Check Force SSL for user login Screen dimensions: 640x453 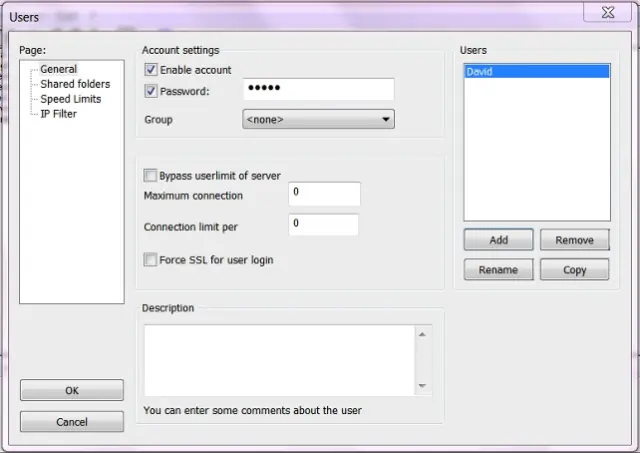151,260
